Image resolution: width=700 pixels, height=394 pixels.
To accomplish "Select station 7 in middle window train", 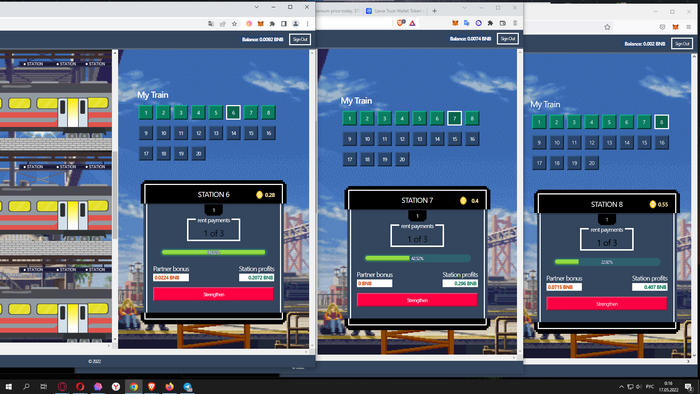I will [x=454, y=118].
